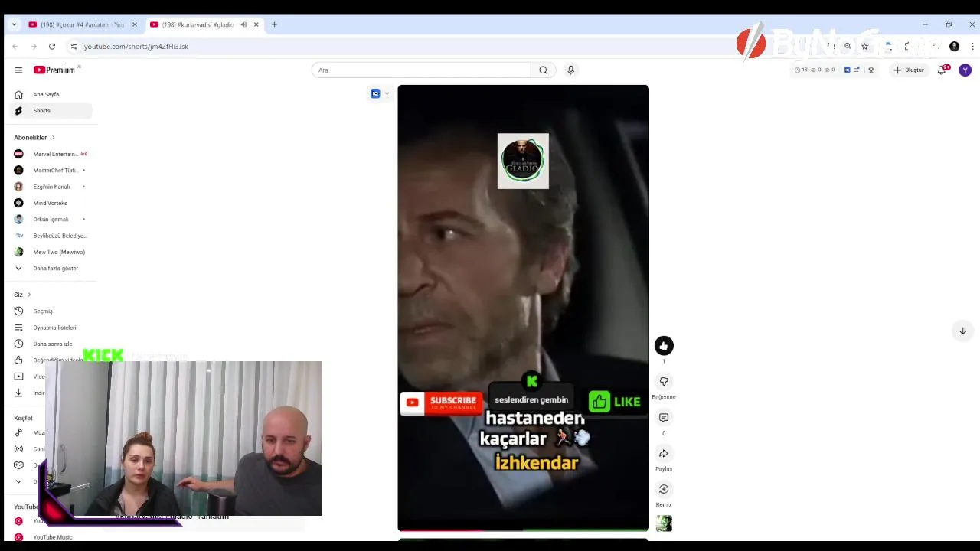The width and height of the screenshot is (980, 551).
Task: Click site info icon in address bar
Action: (x=73, y=46)
